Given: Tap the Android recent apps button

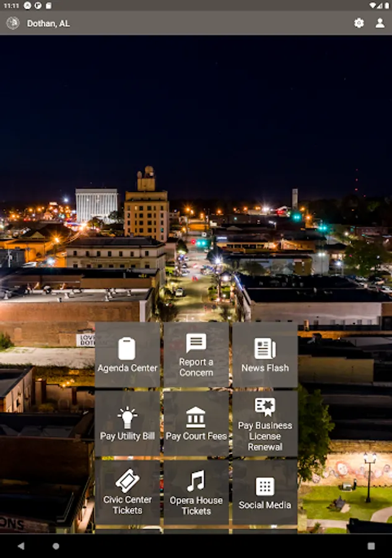Looking at the screenshot, I should tap(371, 546).
